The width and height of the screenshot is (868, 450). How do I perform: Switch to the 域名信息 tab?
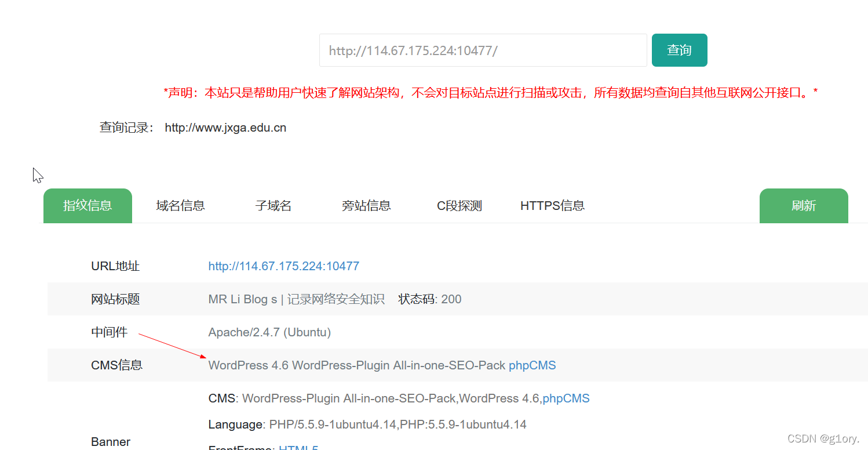click(180, 205)
